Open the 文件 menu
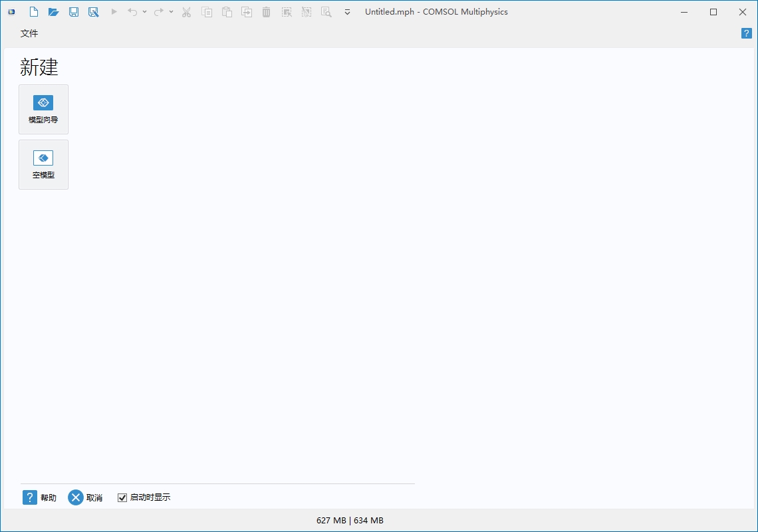The height and width of the screenshot is (532, 758). [29, 33]
